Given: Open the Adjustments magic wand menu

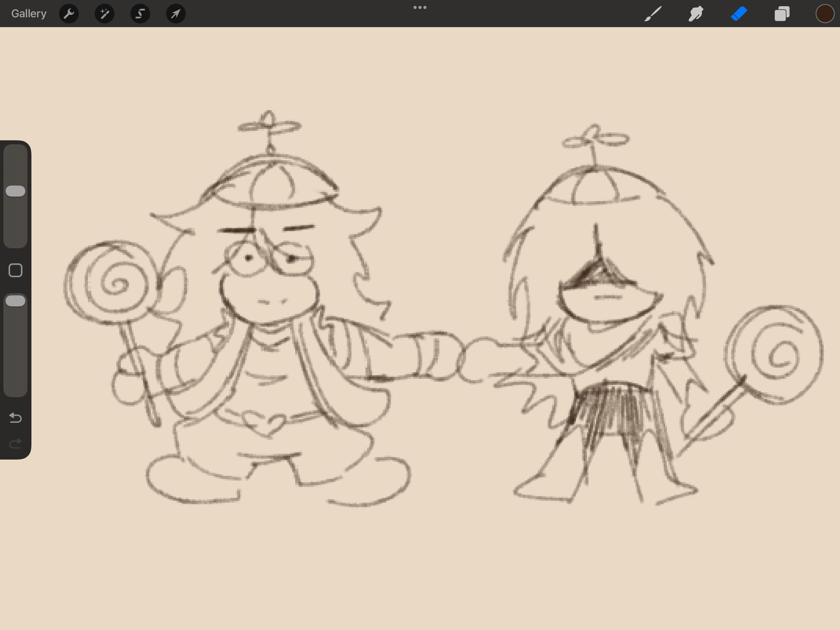Looking at the screenshot, I should 105,14.
